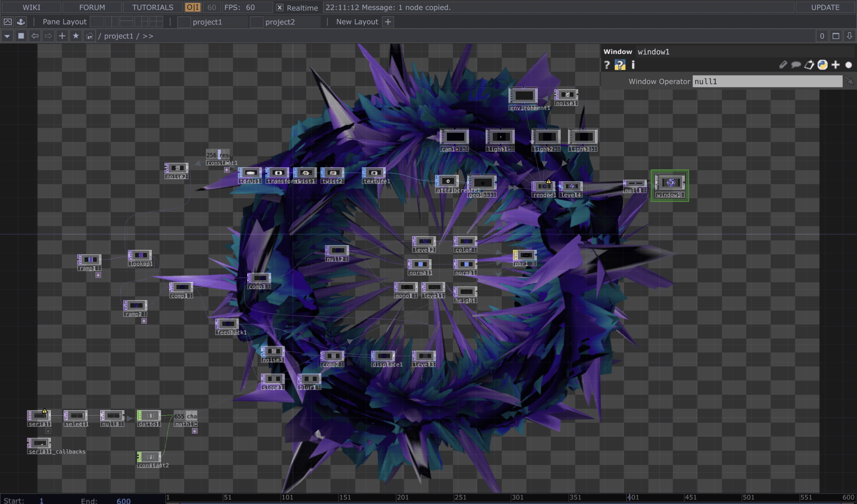Toggle the Realtime checkbox
This screenshot has width=857, height=504.
click(279, 8)
